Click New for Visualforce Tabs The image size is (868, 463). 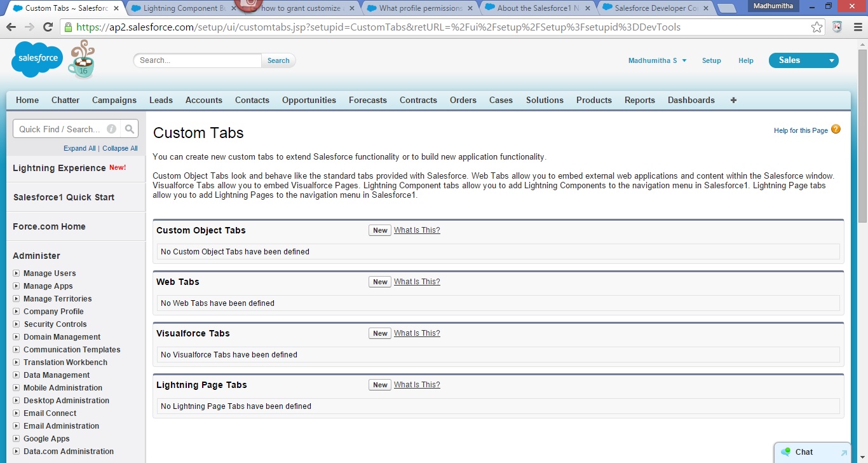380,333
